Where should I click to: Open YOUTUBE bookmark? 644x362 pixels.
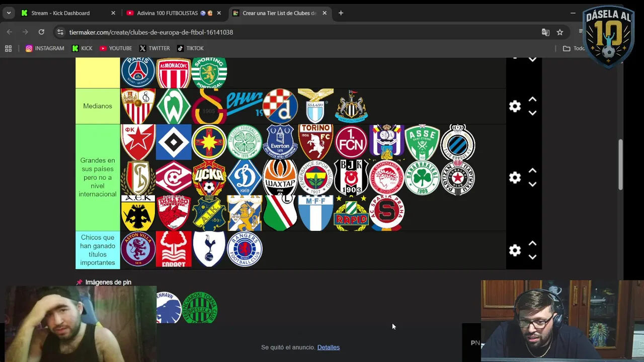(116, 48)
